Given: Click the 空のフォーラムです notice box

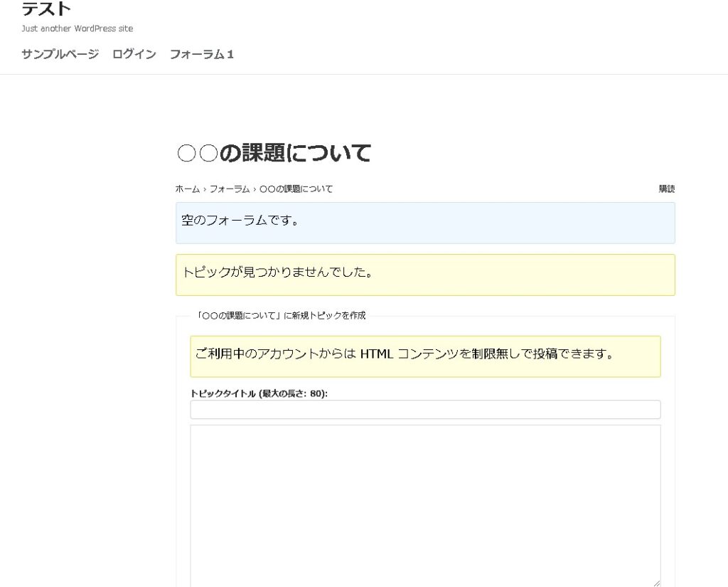Looking at the screenshot, I should pos(425,222).
